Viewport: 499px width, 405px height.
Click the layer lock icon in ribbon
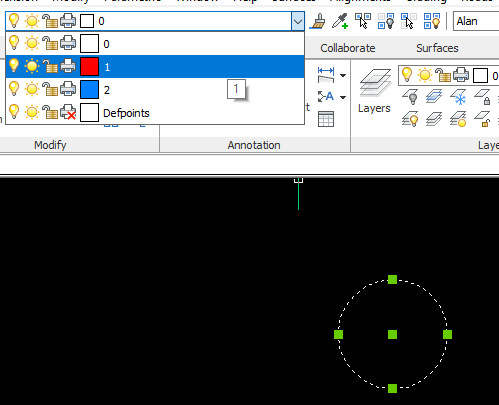pyautogui.click(x=482, y=97)
